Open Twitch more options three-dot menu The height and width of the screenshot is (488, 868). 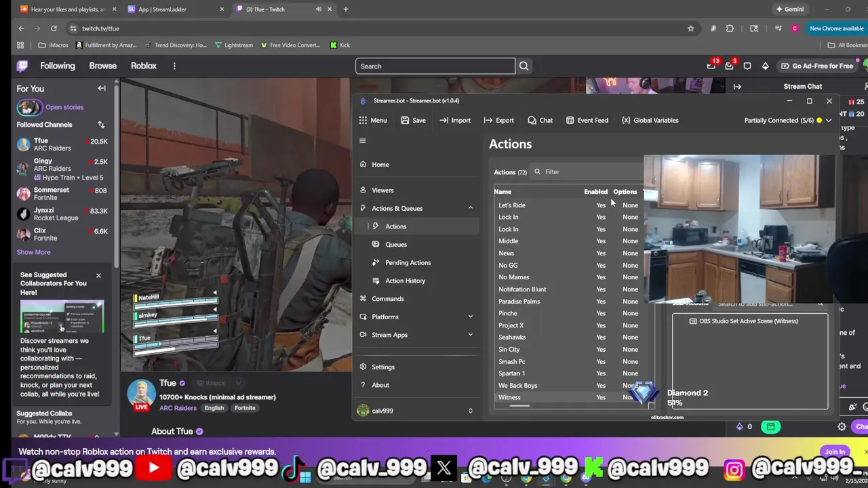(174, 66)
